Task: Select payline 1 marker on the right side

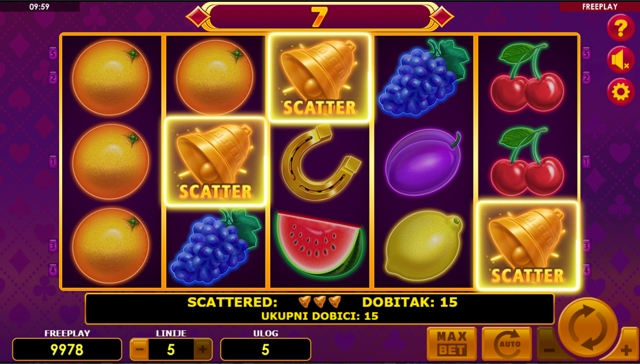Action: click(587, 162)
